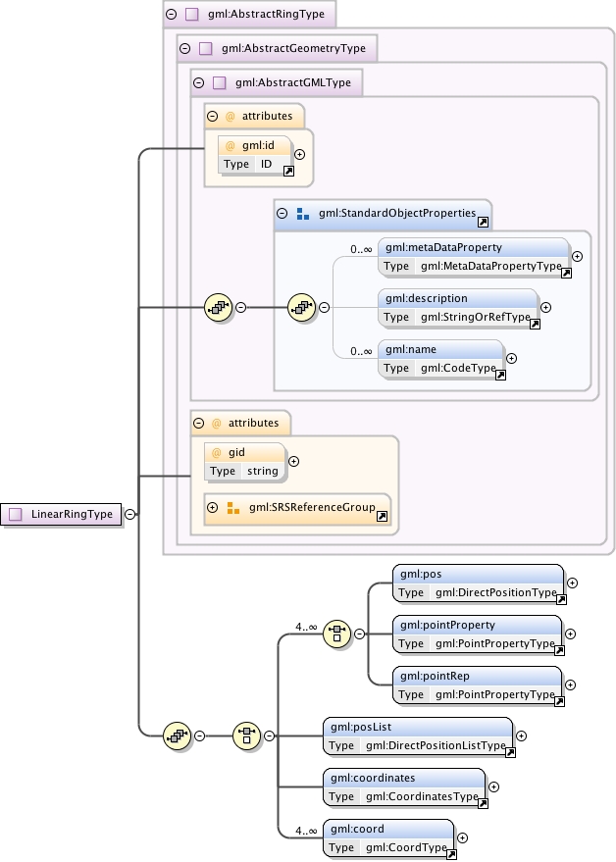Collapse the gml:AbstractGeometryType box
This screenshot has height=862, width=616.
tap(185, 48)
